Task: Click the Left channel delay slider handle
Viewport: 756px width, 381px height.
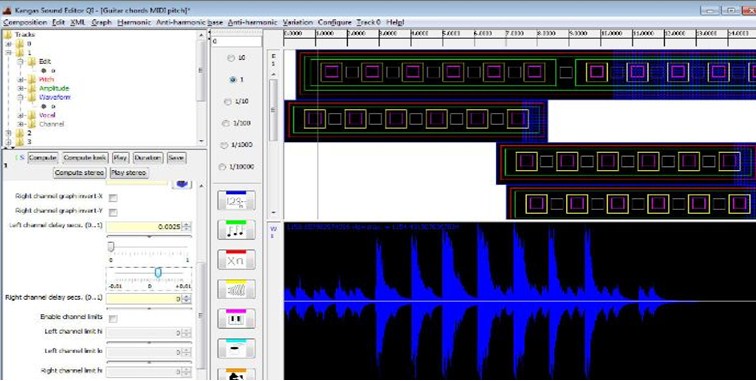Action: tap(111, 247)
